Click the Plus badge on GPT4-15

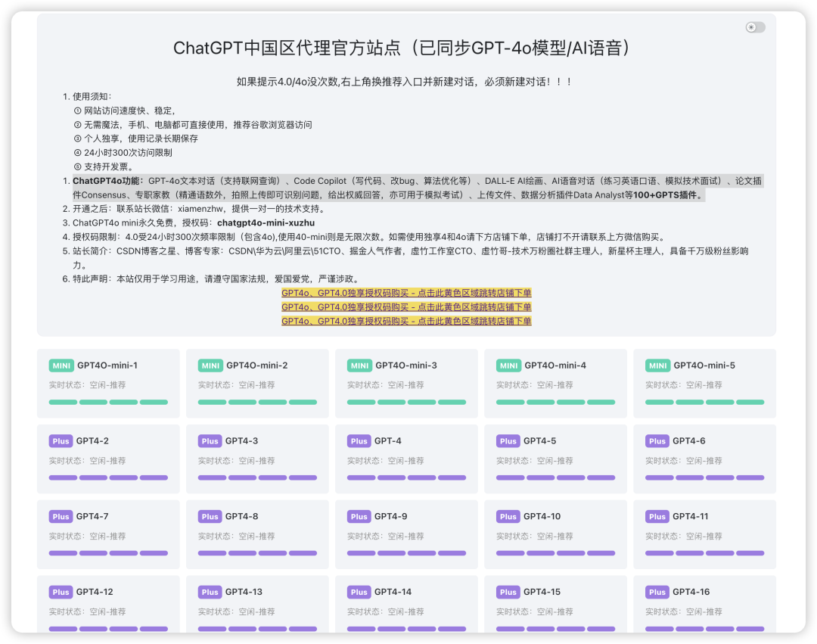click(x=508, y=593)
